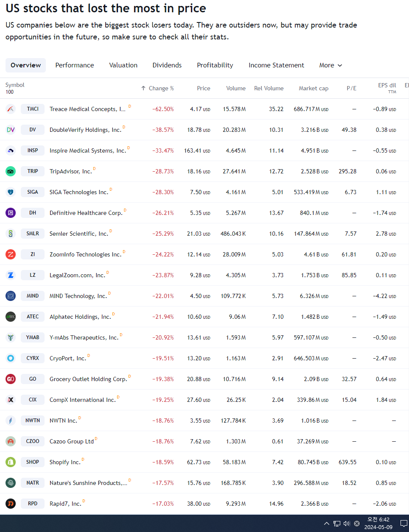Open the ZoomInfo Technologies Inc. link
This screenshot has width=409, height=532.
[85, 254]
